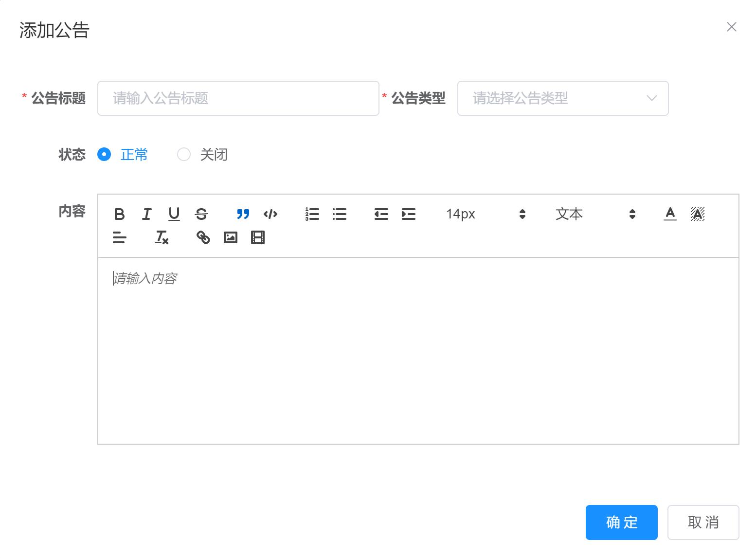Open the 公告类型 select dropdown
The image size is (756, 558).
(x=563, y=98)
